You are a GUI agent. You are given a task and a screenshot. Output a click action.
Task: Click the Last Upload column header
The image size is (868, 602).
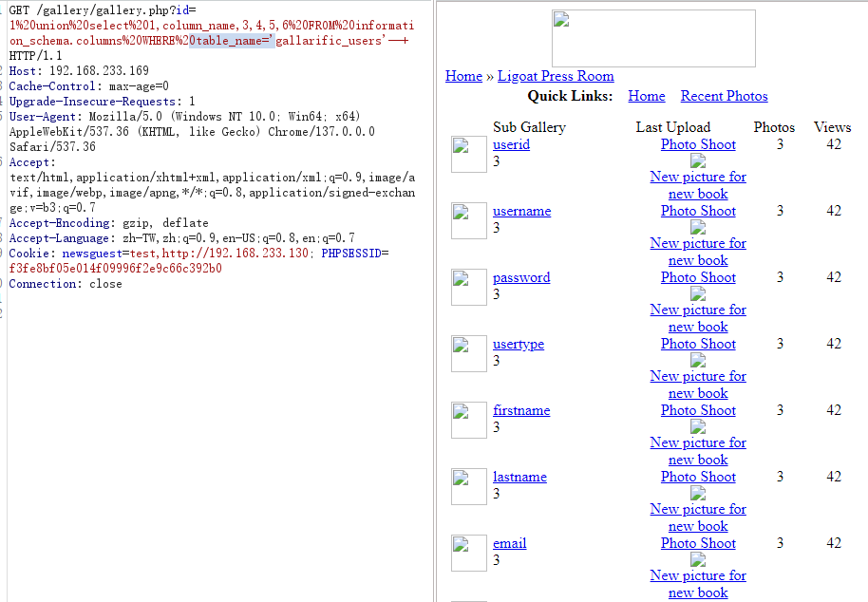[x=672, y=127]
